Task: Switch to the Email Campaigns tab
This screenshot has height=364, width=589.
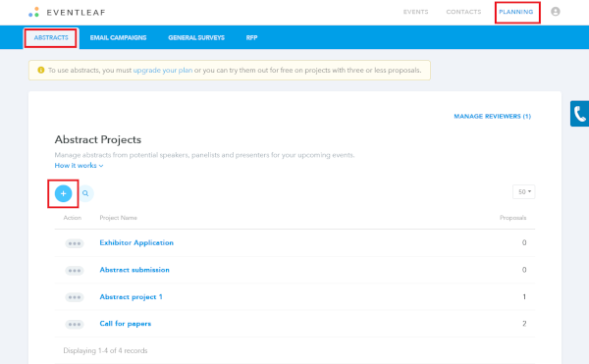Action: point(119,38)
